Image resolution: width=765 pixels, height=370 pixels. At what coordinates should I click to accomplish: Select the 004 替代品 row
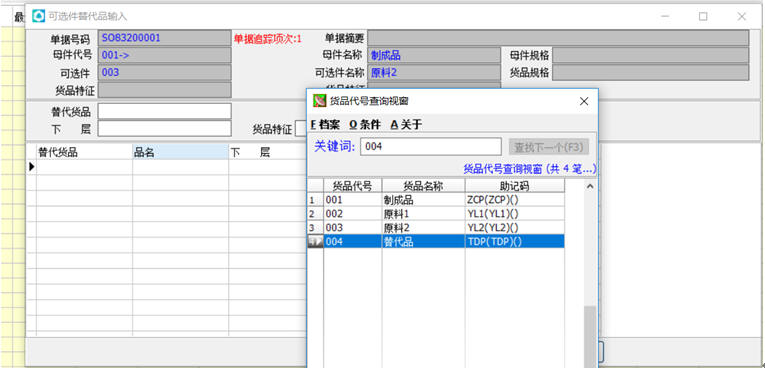(x=436, y=241)
